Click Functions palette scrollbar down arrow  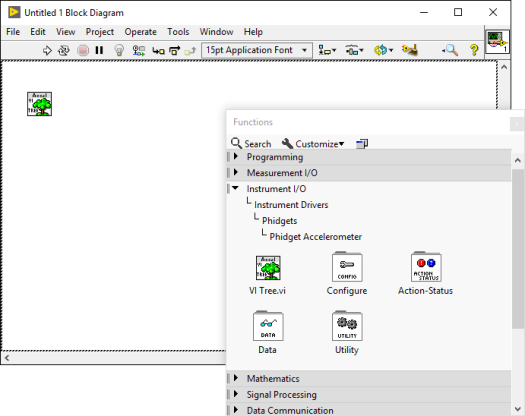(518, 409)
